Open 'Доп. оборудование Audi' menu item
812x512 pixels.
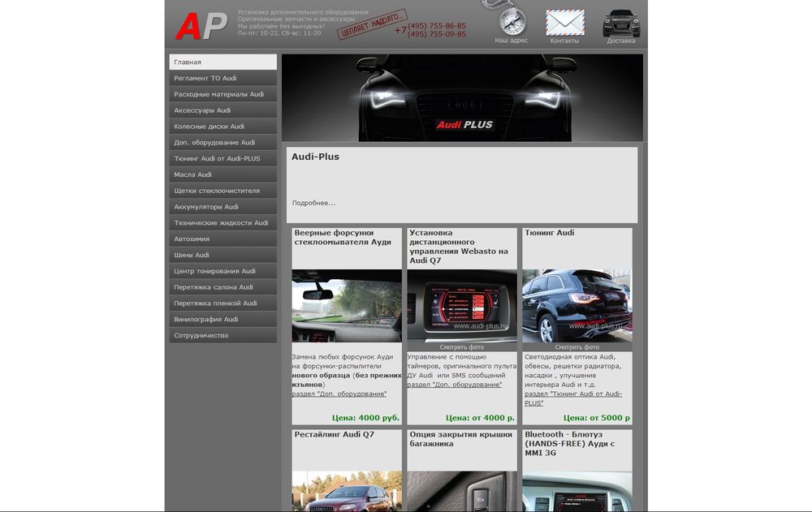pos(223,142)
